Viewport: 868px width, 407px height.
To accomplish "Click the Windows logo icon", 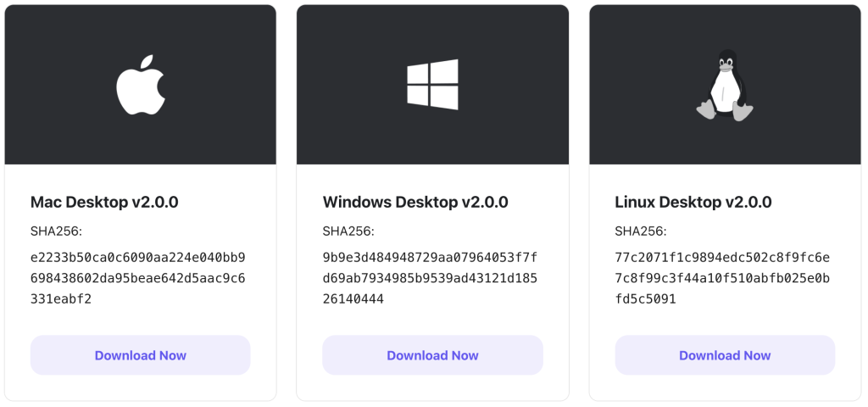I will coord(433,85).
